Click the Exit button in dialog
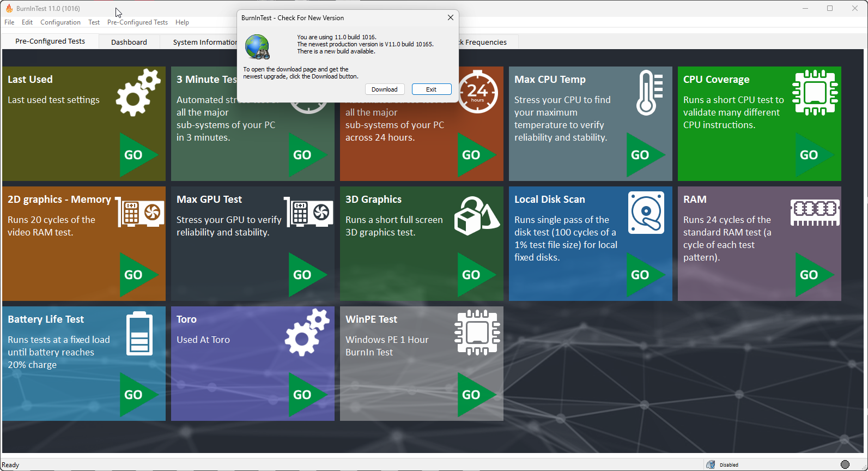The height and width of the screenshot is (471, 868). pyautogui.click(x=432, y=89)
